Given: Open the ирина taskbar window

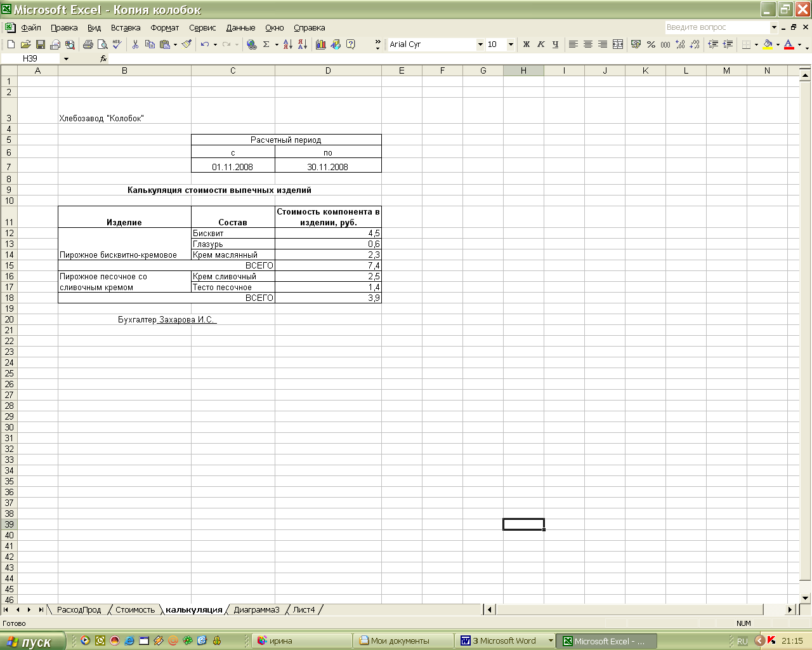Looking at the screenshot, I should click(x=302, y=641).
